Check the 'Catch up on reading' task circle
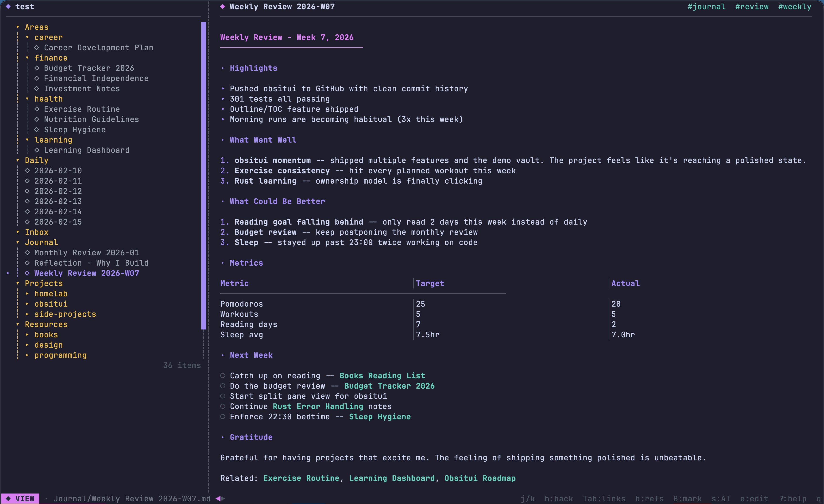Image resolution: width=824 pixels, height=504 pixels. point(223,375)
